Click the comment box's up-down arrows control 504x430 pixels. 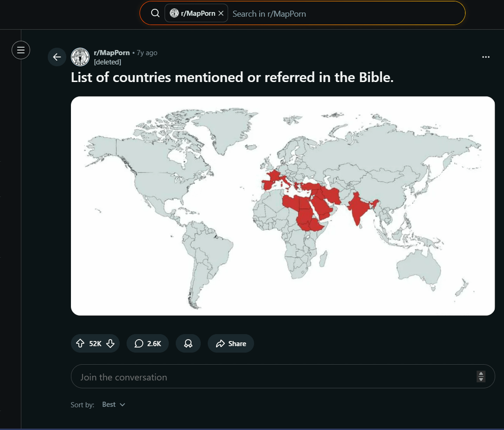(x=481, y=376)
